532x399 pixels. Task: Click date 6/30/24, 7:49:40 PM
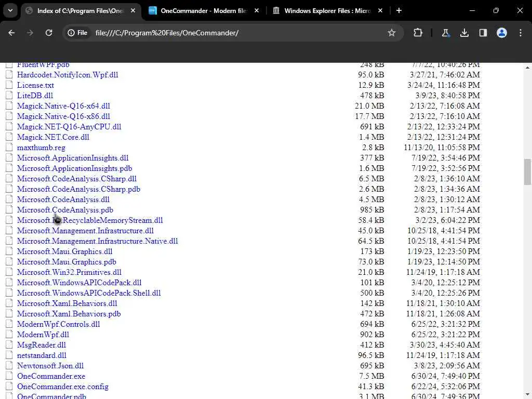(445, 376)
